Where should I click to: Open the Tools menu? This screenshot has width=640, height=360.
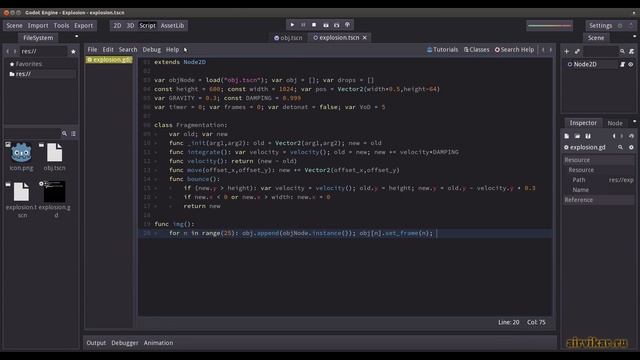(61, 25)
